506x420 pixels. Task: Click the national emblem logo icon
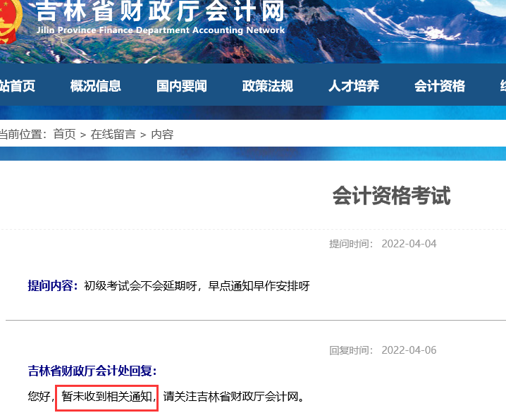[x=10, y=21]
